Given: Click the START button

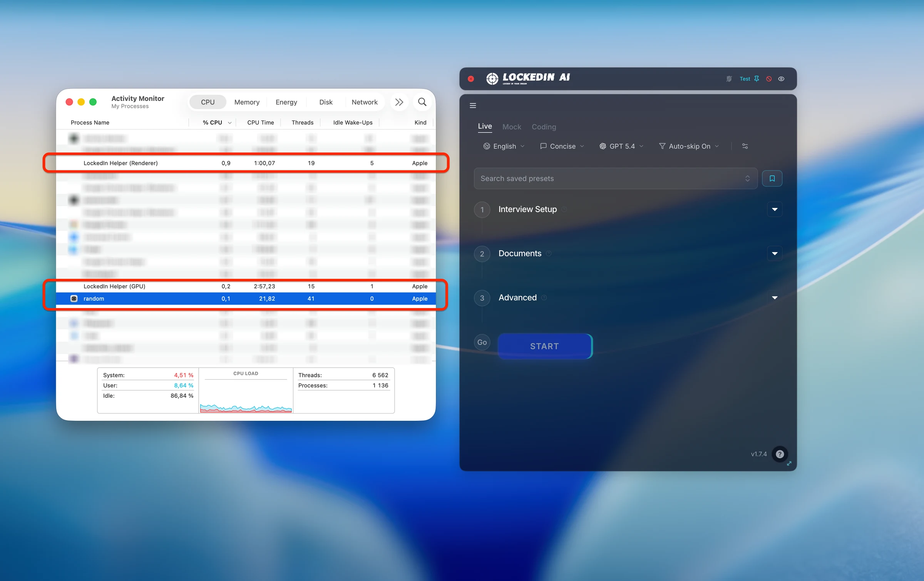Looking at the screenshot, I should point(545,346).
